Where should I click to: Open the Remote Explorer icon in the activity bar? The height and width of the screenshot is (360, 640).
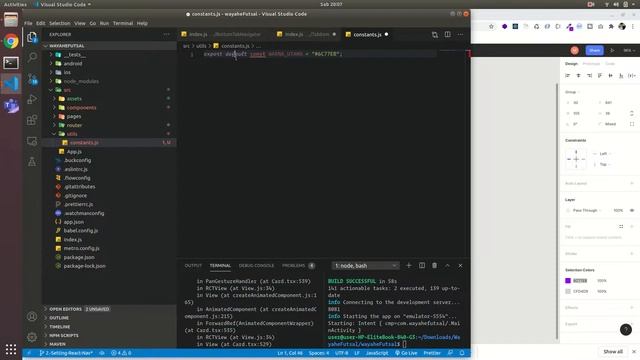(32, 141)
